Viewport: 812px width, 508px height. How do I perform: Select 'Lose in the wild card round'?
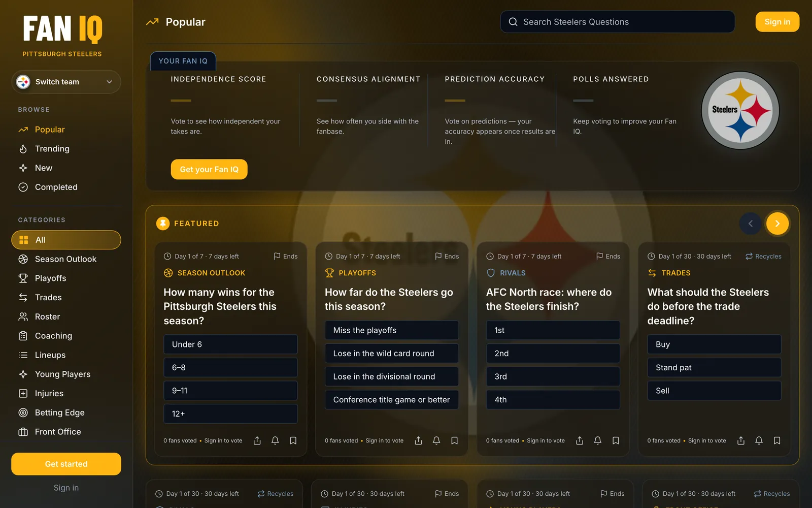[392, 354]
